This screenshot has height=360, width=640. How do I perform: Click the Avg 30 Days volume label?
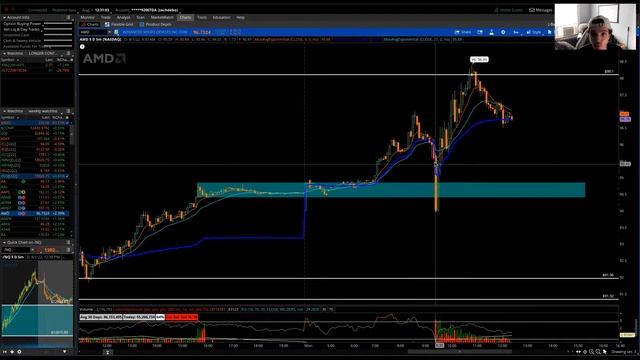point(101,317)
